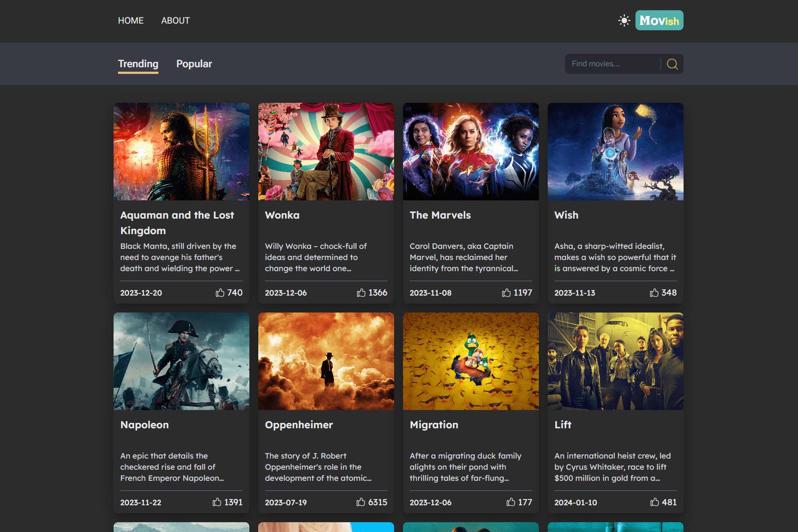Viewport: 798px width, 532px height.
Task: Click the Wish title
Action: click(566, 215)
